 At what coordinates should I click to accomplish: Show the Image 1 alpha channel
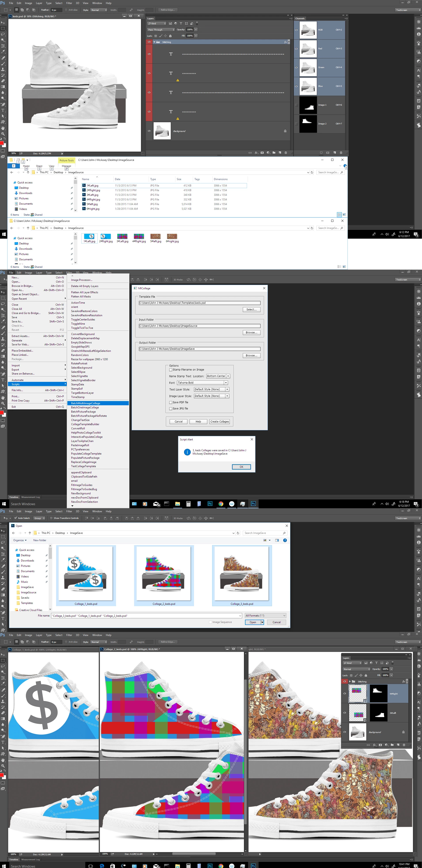pos(296,105)
